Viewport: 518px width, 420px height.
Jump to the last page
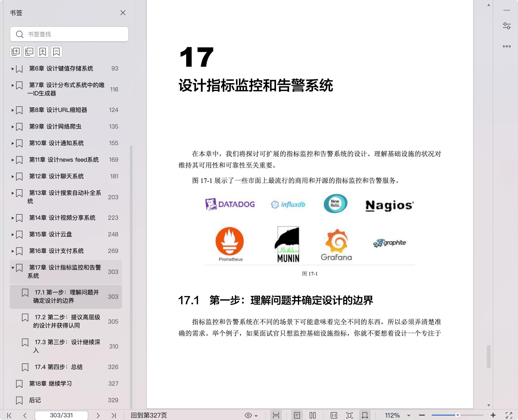114,415
